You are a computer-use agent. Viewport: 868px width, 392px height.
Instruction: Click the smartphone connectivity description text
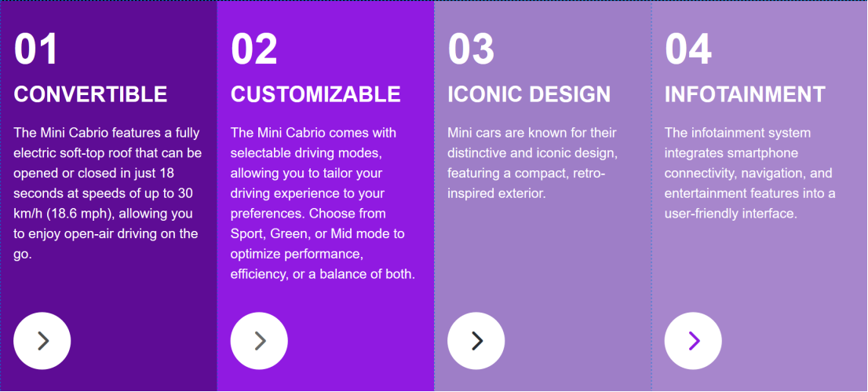coord(749,173)
